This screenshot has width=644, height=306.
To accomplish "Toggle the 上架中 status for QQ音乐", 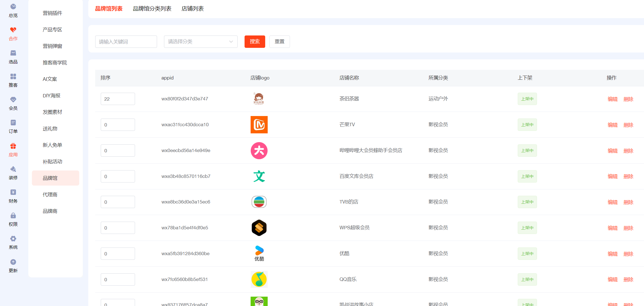I will (527, 280).
